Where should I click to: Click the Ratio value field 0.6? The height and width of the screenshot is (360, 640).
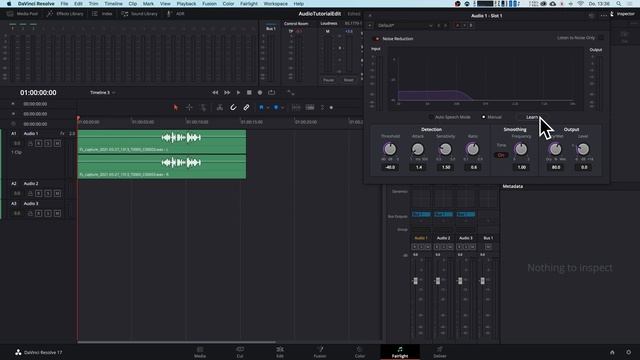[473, 167]
